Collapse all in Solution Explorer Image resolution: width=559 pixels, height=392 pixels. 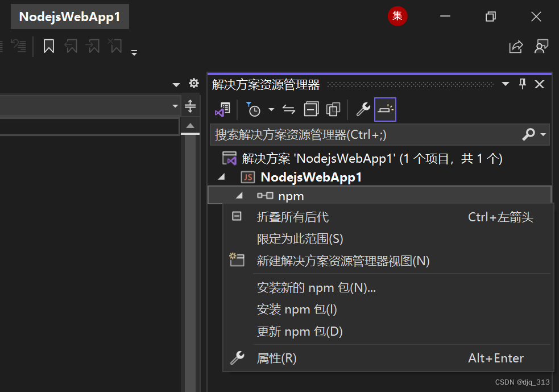(x=311, y=109)
